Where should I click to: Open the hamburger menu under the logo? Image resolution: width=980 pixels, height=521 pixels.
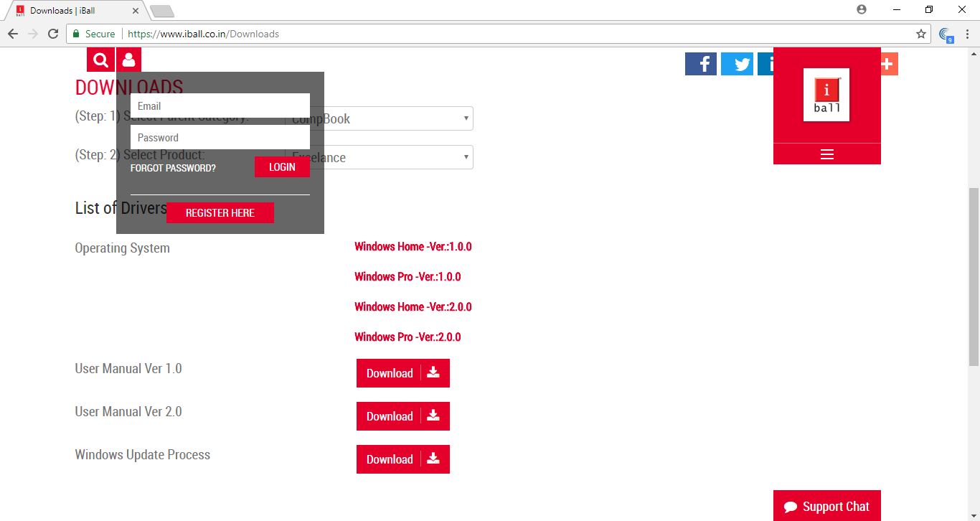pos(826,154)
